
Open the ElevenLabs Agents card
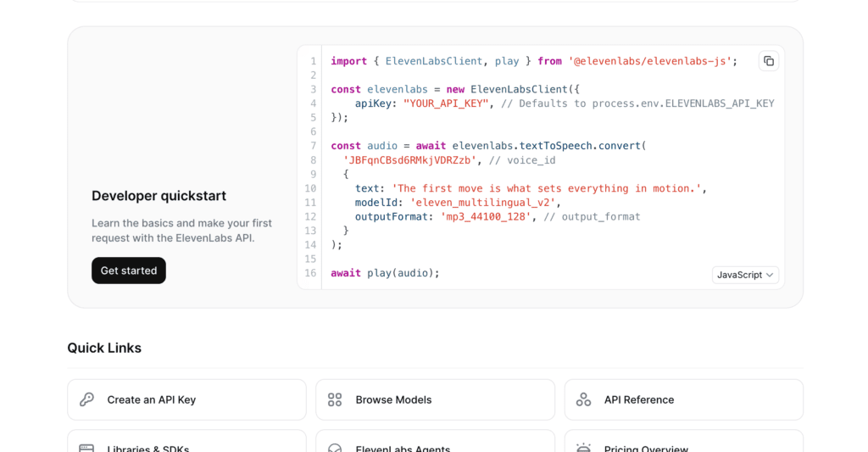pos(435,442)
